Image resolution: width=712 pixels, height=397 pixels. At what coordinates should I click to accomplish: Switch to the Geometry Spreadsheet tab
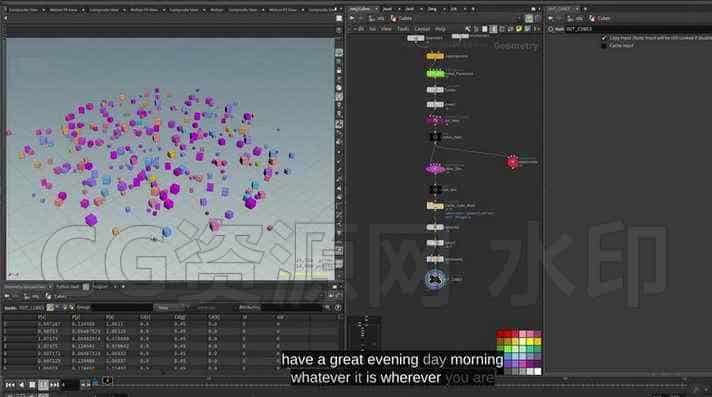pyautogui.click(x=25, y=287)
